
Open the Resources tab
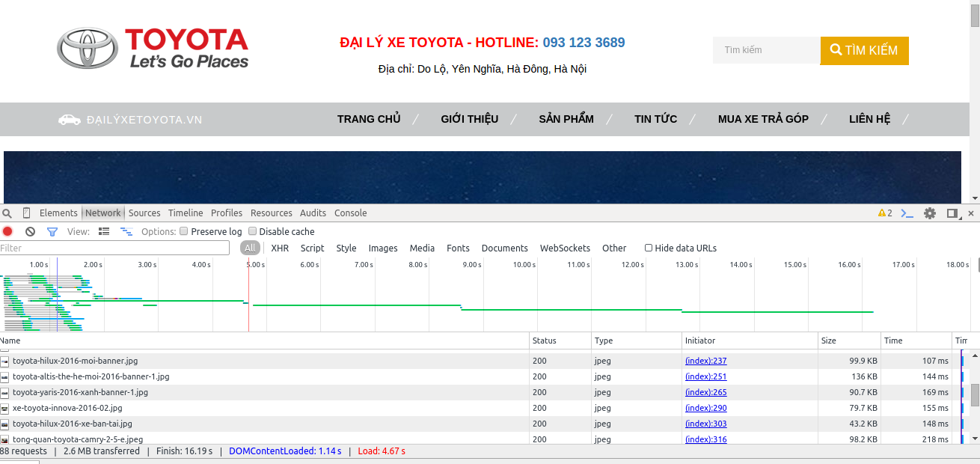271,213
